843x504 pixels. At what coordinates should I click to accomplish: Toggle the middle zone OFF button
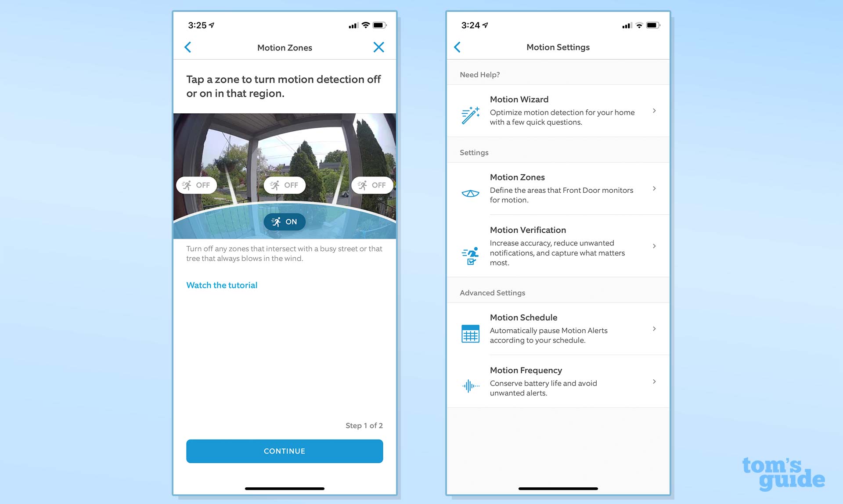coord(285,185)
